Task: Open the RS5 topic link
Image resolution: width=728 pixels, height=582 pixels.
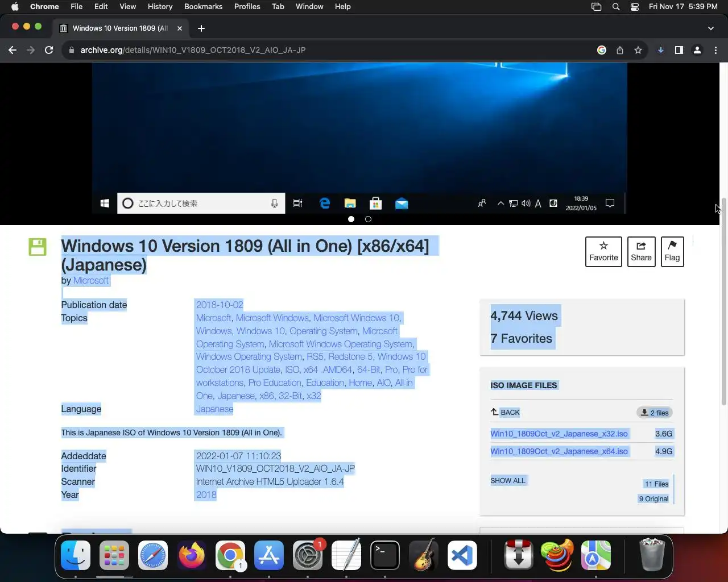Action: pos(315,356)
